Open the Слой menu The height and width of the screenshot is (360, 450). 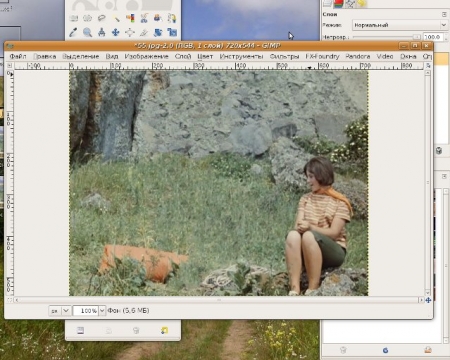point(183,56)
